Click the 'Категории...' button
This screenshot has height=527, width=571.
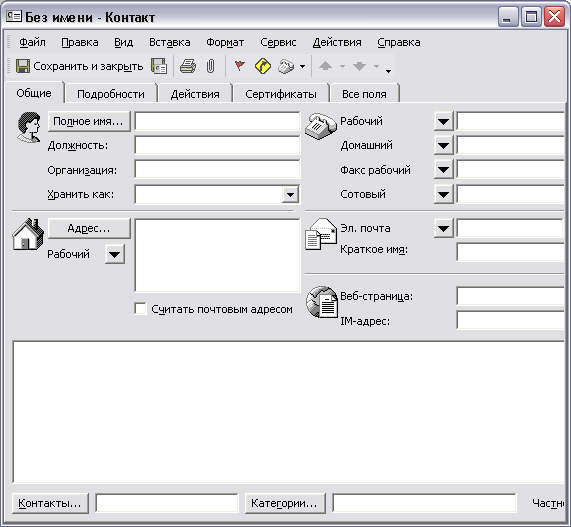click(x=284, y=503)
